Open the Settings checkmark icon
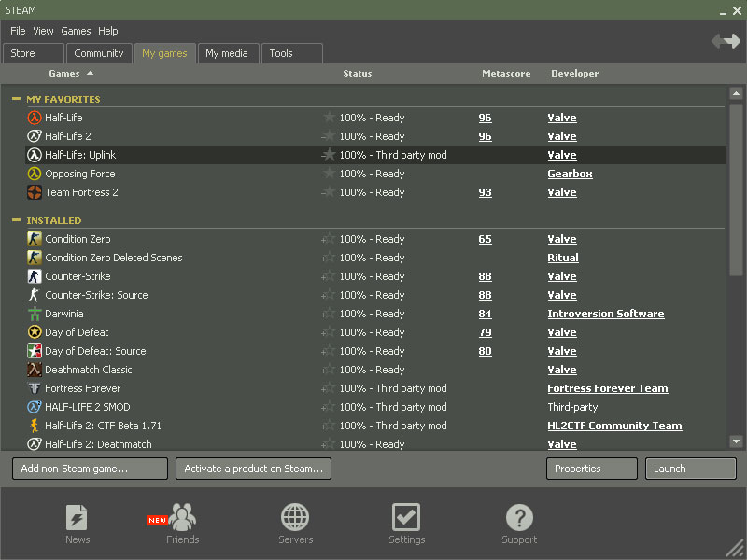747x560 pixels. pyautogui.click(x=406, y=517)
